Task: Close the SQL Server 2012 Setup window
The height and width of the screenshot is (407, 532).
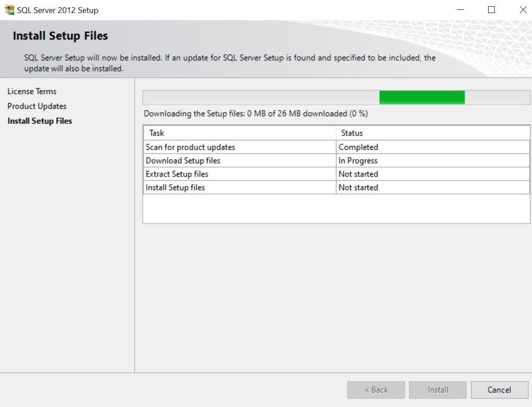Action: [x=523, y=10]
